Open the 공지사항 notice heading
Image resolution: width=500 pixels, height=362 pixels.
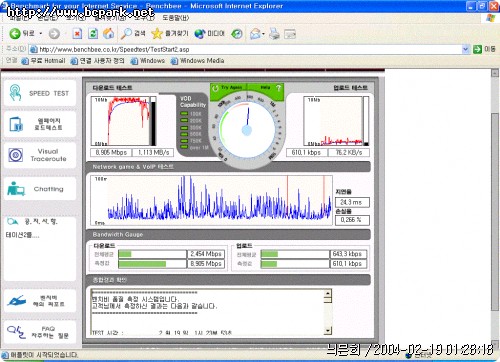coord(32,221)
